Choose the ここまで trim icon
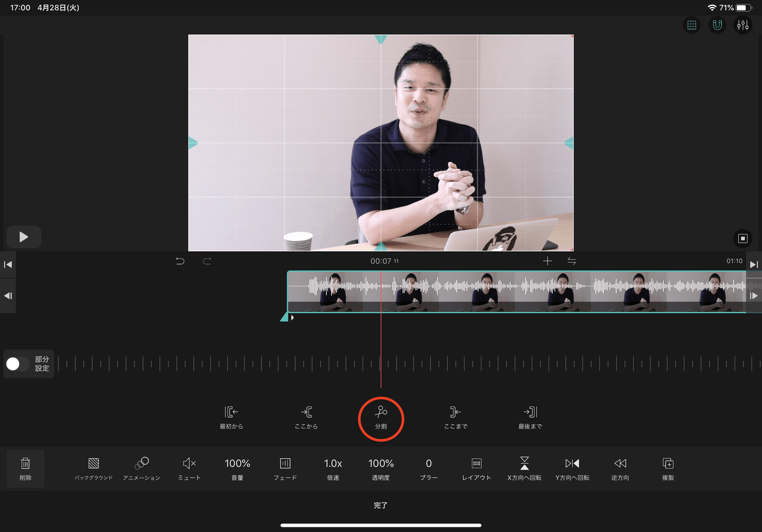 pos(456,417)
